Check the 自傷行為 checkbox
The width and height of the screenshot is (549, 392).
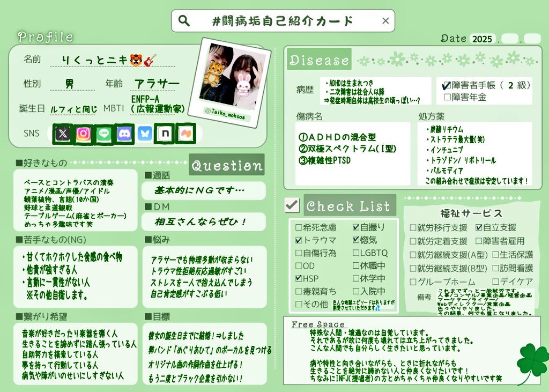click(299, 253)
